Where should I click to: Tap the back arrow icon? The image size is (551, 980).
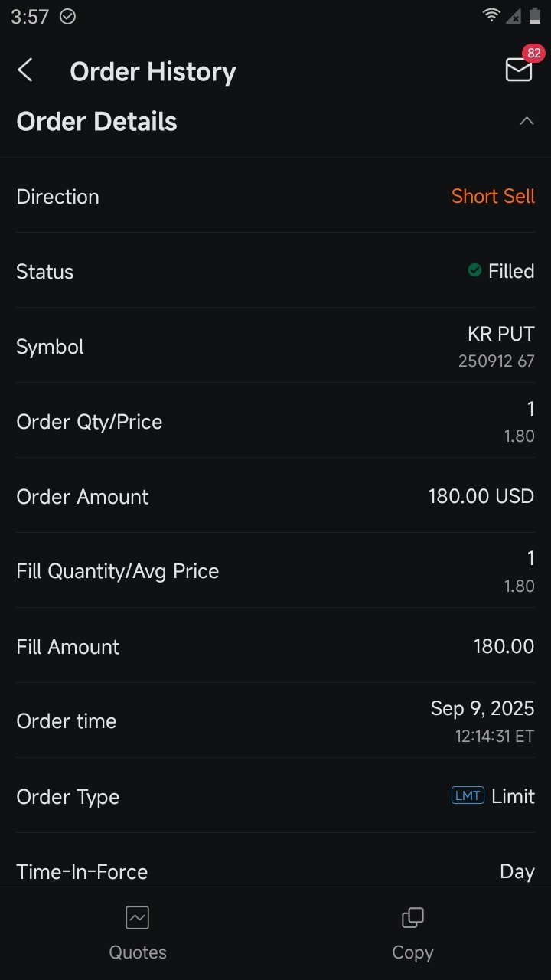[25, 71]
